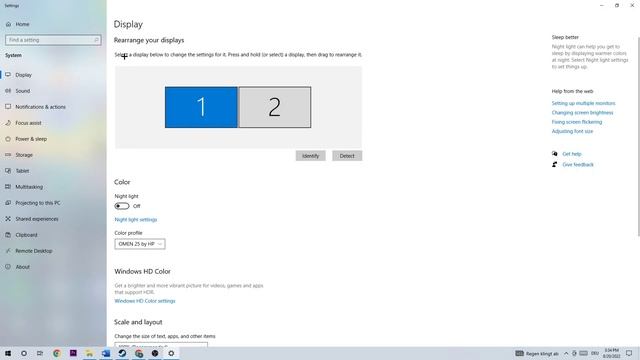Open Cortana circle on taskbar
This screenshot has height=360, width=640.
(x=24, y=353)
